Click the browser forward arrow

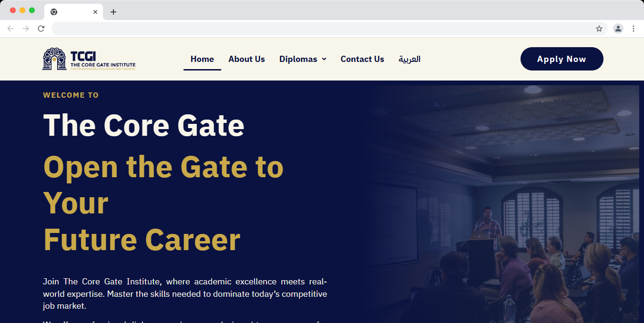(x=26, y=29)
